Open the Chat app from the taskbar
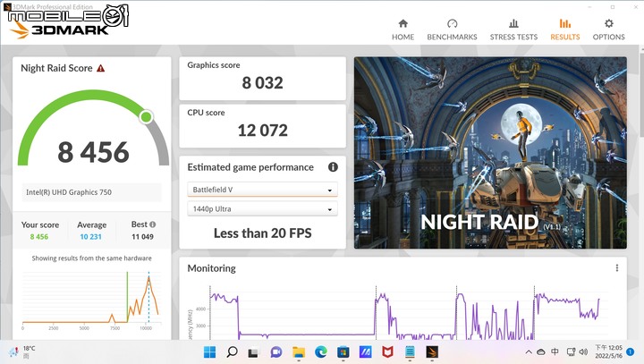This screenshot has width=644, height=364. coord(276,352)
